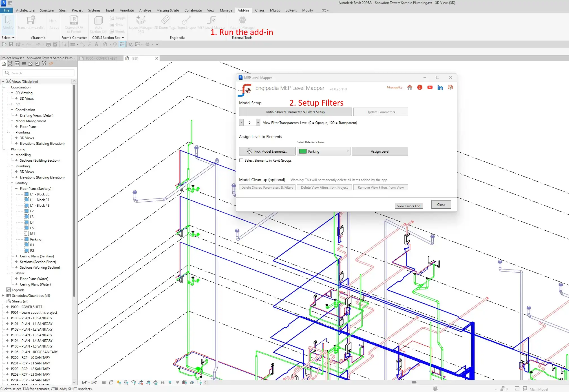Click Temporary Hide/Isolate glasses icon
The width and height of the screenshot is (569, 392).
(163, 382)
